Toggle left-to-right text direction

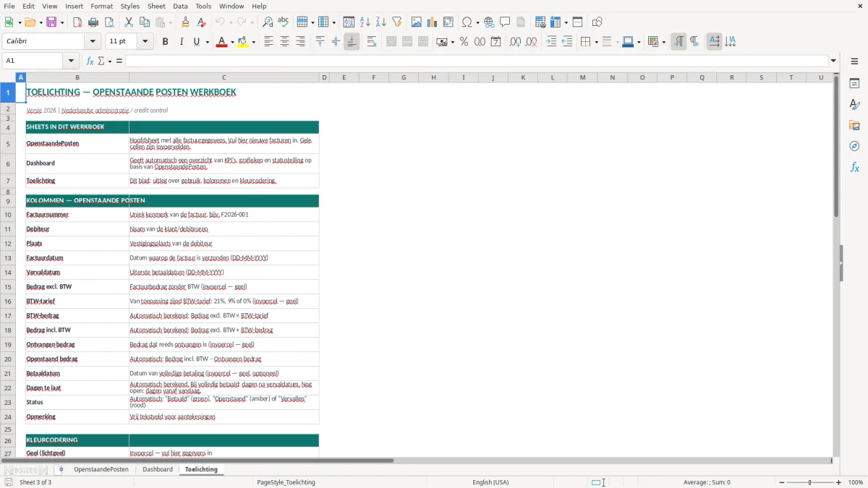click(678, 42)
